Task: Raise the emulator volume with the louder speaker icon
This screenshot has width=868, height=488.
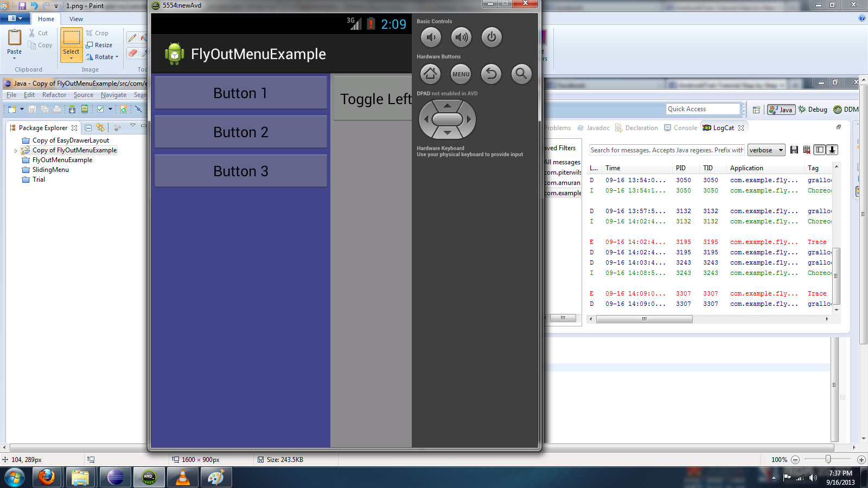Action: [x=461, y=37]
